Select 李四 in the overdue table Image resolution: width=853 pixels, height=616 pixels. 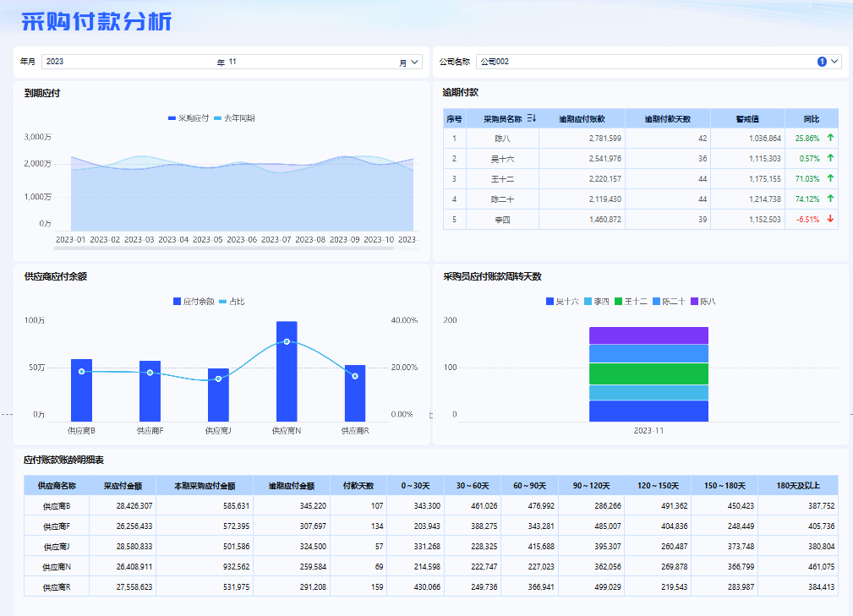[x=502, y=220]
